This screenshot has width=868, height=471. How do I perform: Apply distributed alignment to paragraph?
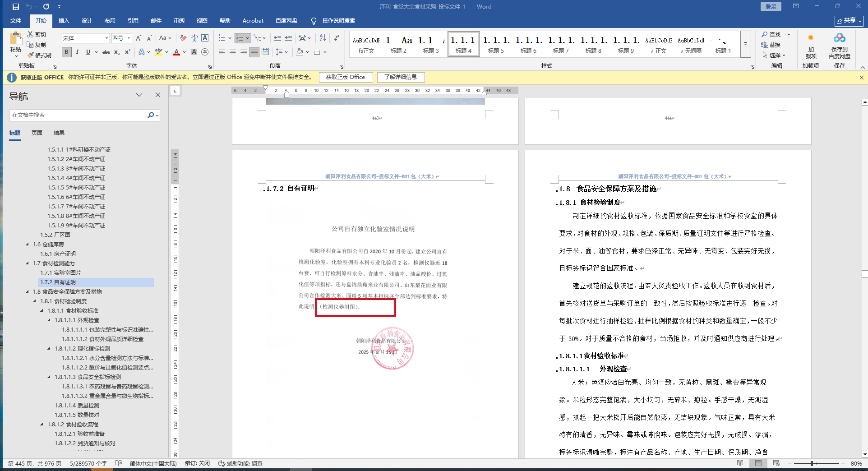265,52
